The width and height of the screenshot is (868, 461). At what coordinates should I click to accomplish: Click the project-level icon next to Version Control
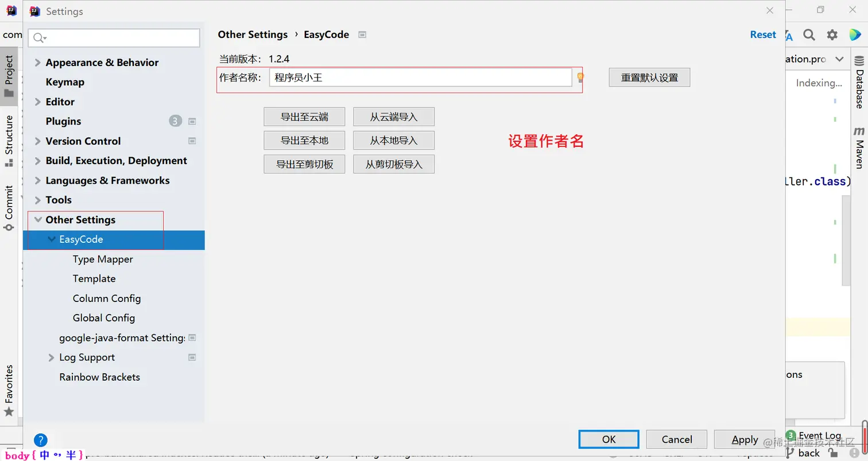pyautogui.click(x=192, y=141)
